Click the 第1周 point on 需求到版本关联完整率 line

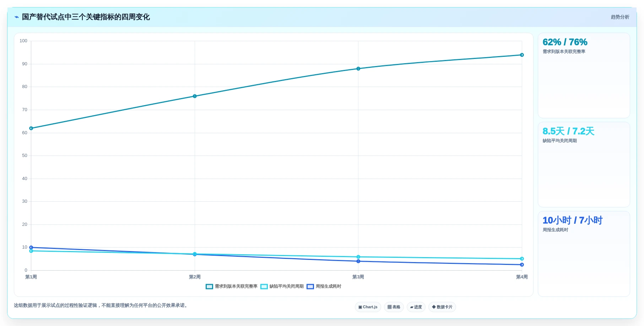(x=31, y=128)
